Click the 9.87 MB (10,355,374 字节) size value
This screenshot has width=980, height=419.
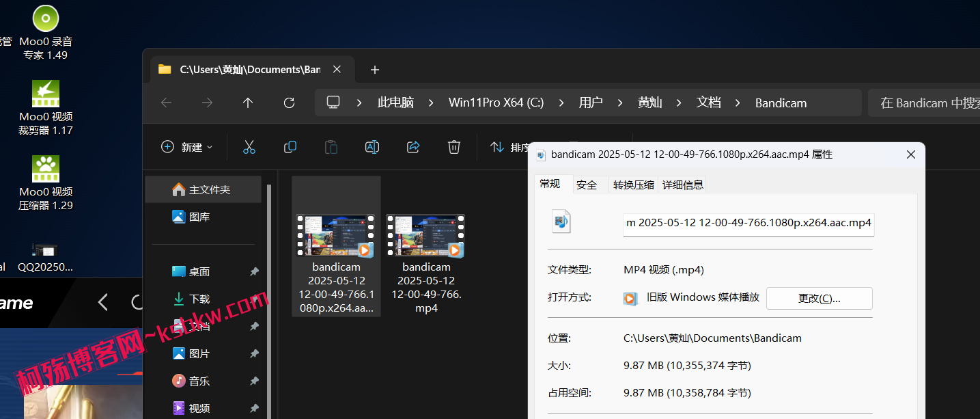tap(688, 366)
